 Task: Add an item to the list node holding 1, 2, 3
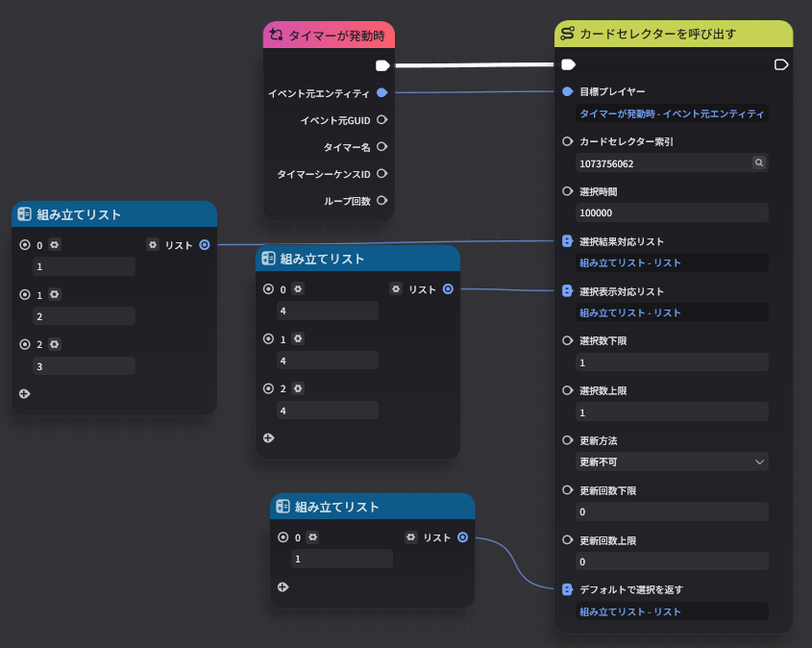pyautogui.click(x=24, y=393)
